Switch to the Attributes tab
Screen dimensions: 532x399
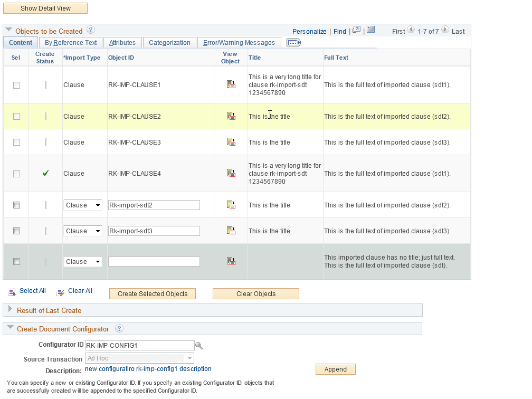(122, 42)
